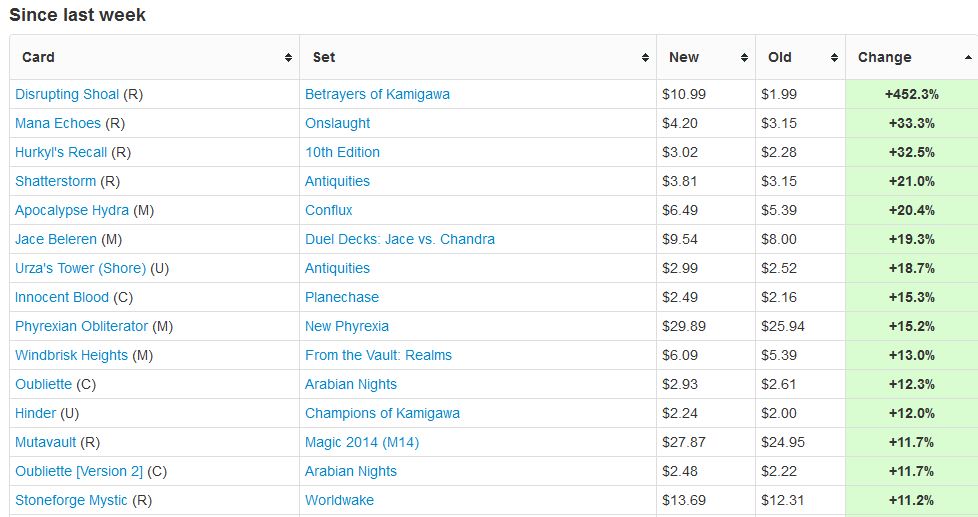This screenshot has height=517, width=978.
Task: Open Hurkyl's Recall card page
Action: pyautogui.click(x=61, y=152)
